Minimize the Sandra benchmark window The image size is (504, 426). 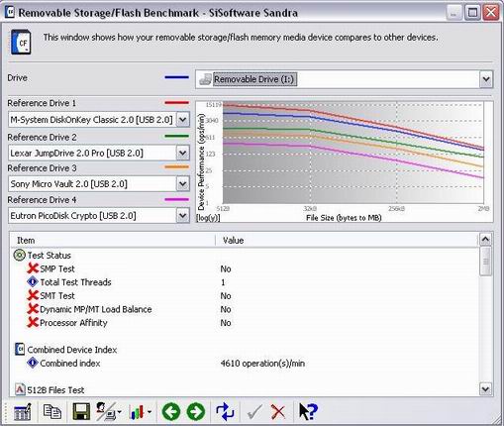[x=454, y=13]
